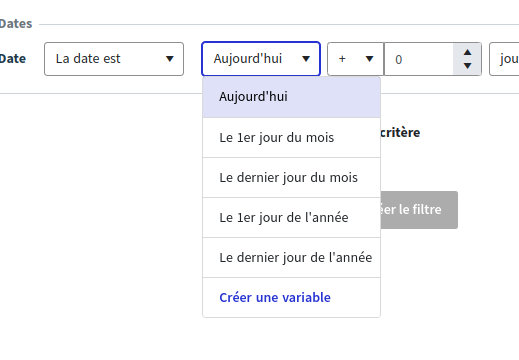
Task: Focus the offset number field showing 0
Action: tap(419, 59)
